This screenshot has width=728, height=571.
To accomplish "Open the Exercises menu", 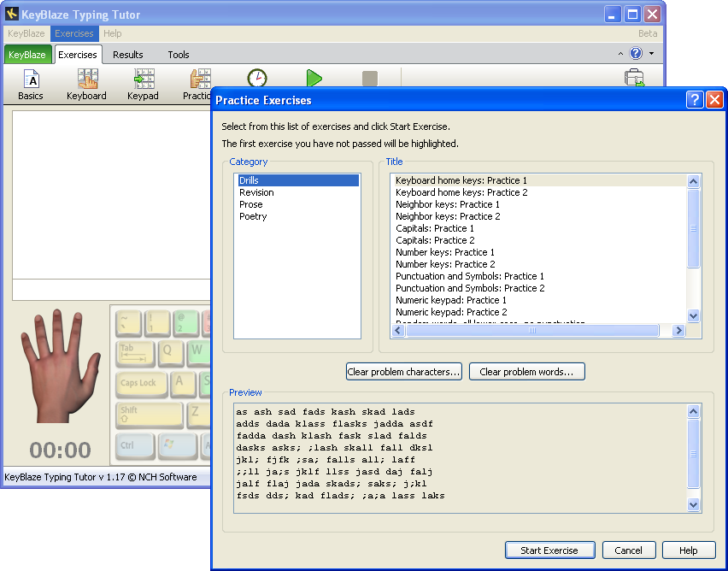I will (x=74, y=33).
